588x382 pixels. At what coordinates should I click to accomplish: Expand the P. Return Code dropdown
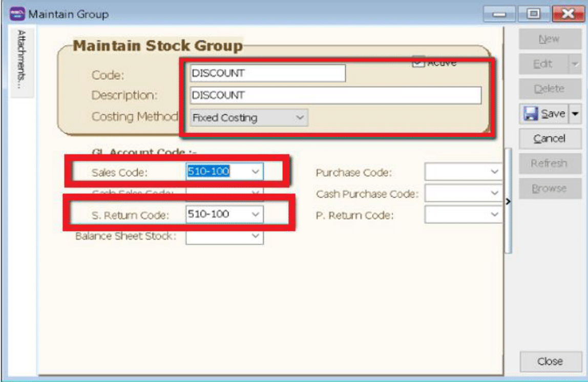point(494,215)
